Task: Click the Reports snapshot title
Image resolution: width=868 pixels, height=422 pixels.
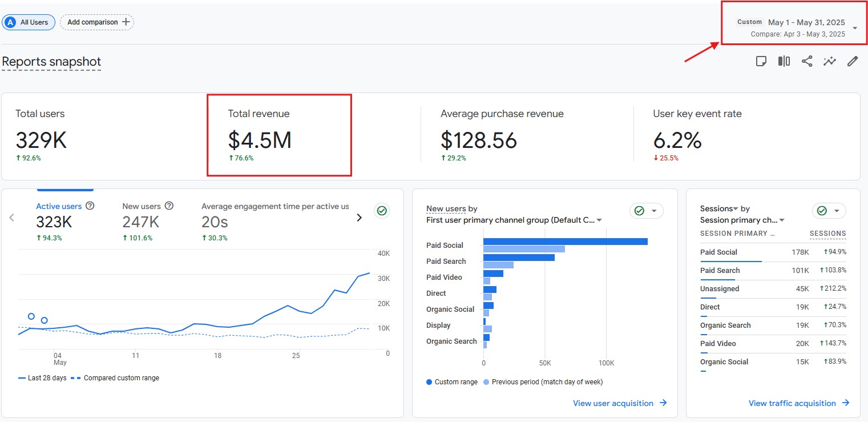Action: tap(51, 62)
